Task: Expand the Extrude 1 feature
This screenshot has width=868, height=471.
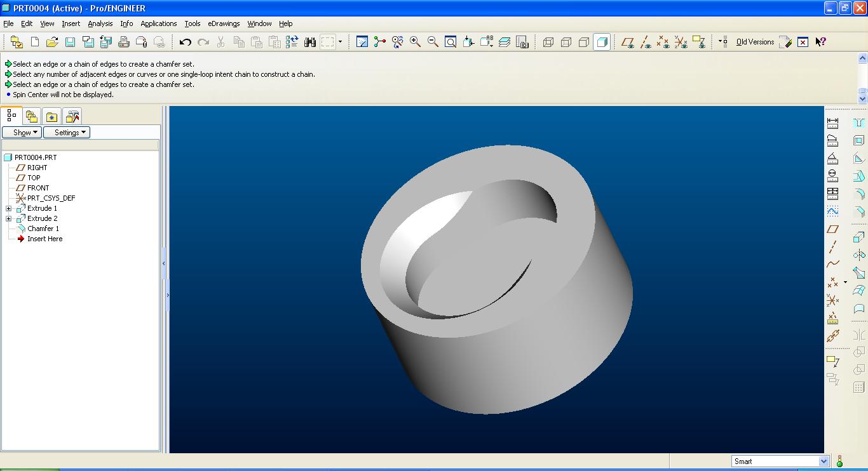Action: click(9, 208)
